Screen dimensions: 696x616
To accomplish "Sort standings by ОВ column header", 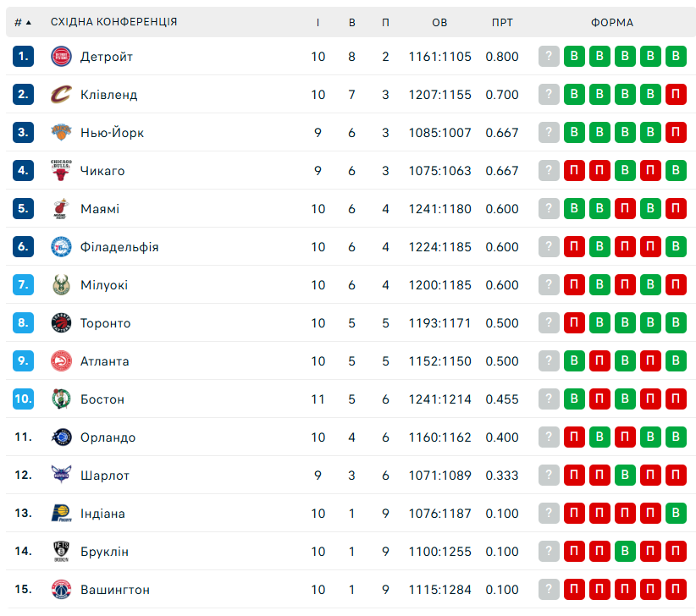I will point(439,22).
